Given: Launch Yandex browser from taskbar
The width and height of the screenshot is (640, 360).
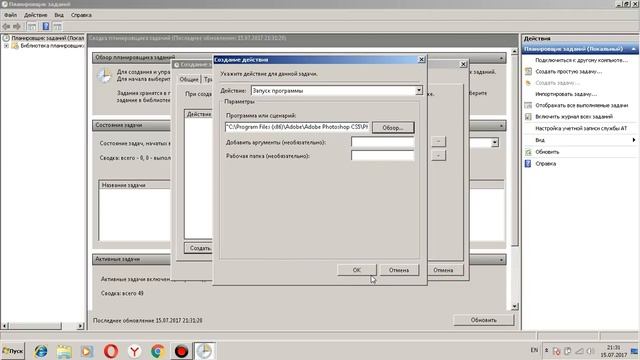Looking at the screenshot, I should pos(134,351).
